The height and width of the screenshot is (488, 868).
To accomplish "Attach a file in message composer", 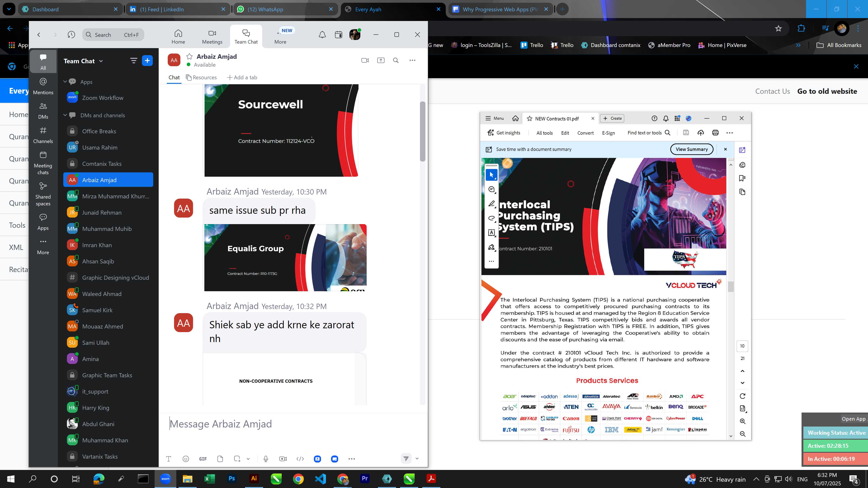I will pyautogui.click(x=220, y=459).
